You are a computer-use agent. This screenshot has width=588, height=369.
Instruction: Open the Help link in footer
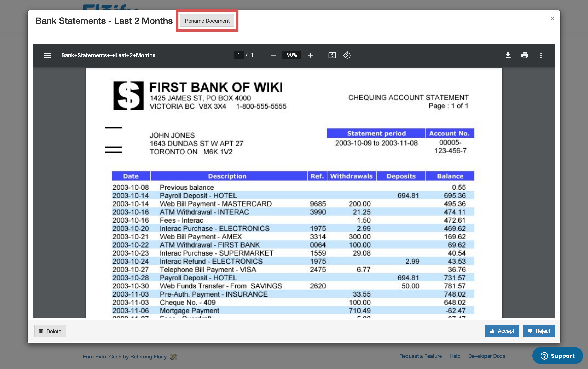point(455,356)
